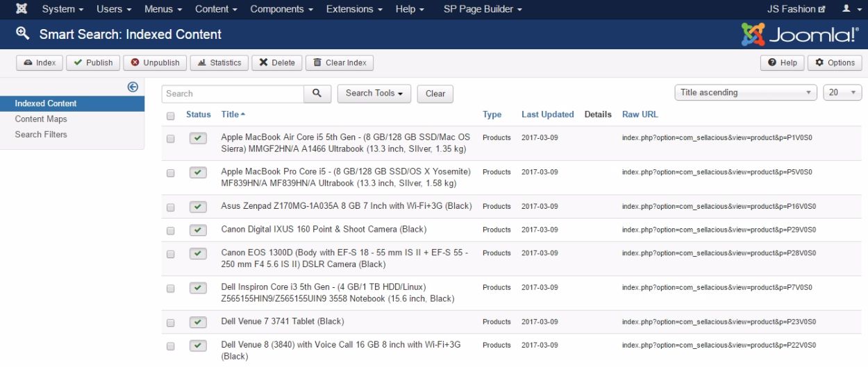Image resolution: width=868 pixels, height=367 pixels.
Task: Select checkbox for Asus Zenpad row
Action: tap(171, 207)
